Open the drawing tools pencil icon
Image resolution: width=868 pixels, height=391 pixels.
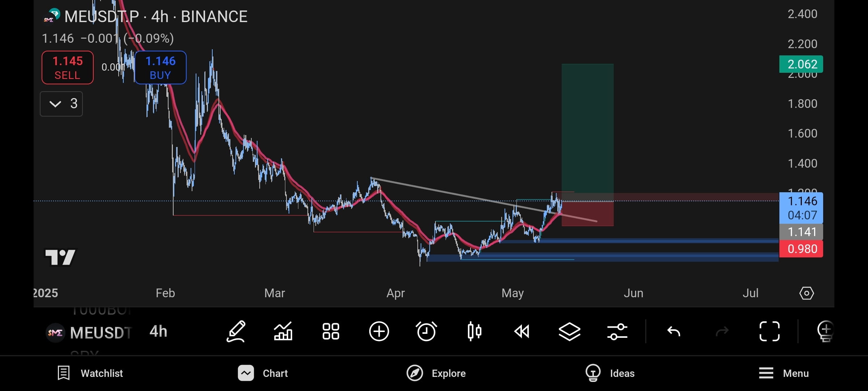click(236, 331)
